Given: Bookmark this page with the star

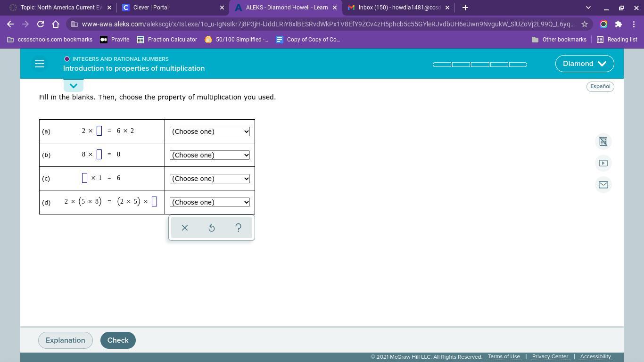Looking at the screenshot, I should coord(585,24).
